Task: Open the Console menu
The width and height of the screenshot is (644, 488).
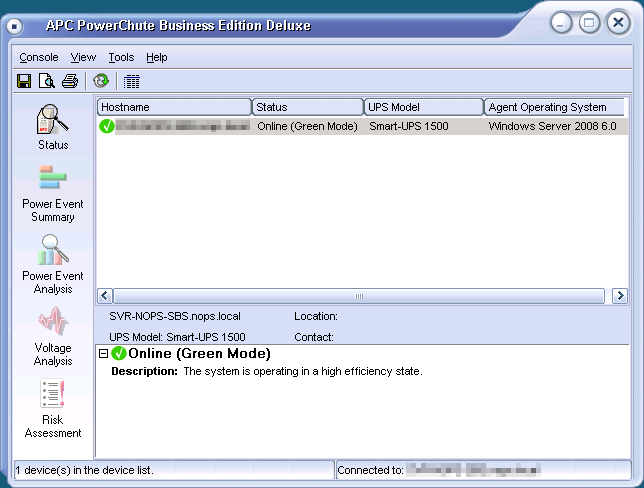Action: pyautogui.click(x=39, y=57)
